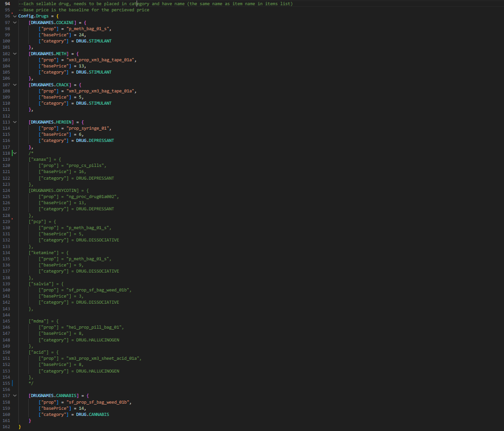Collapse the DRUGNAMES.CANNABIS block fold arrow
This screenshot has width=504, height=431.
(x=15, y=396)
